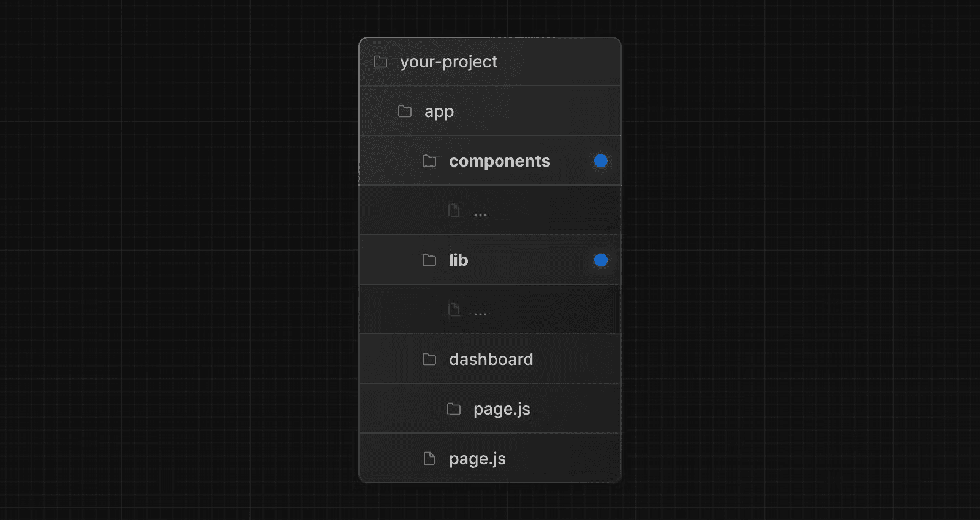
Task: Select the bold lib label
Action: 458,260
